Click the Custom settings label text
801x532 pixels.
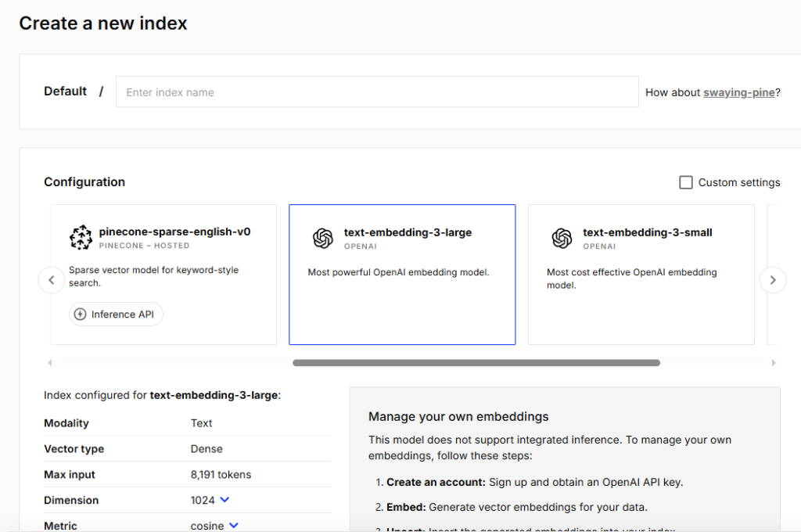click(738, 182)
